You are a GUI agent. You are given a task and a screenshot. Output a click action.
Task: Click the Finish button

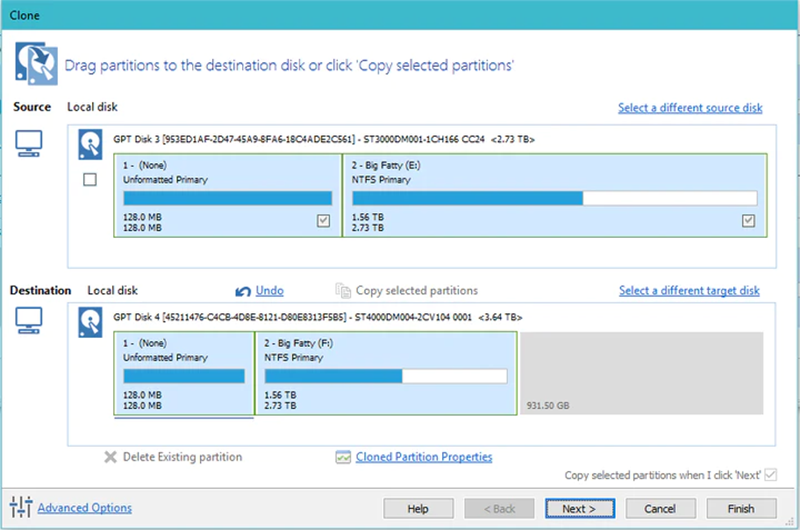pos(741,509)
